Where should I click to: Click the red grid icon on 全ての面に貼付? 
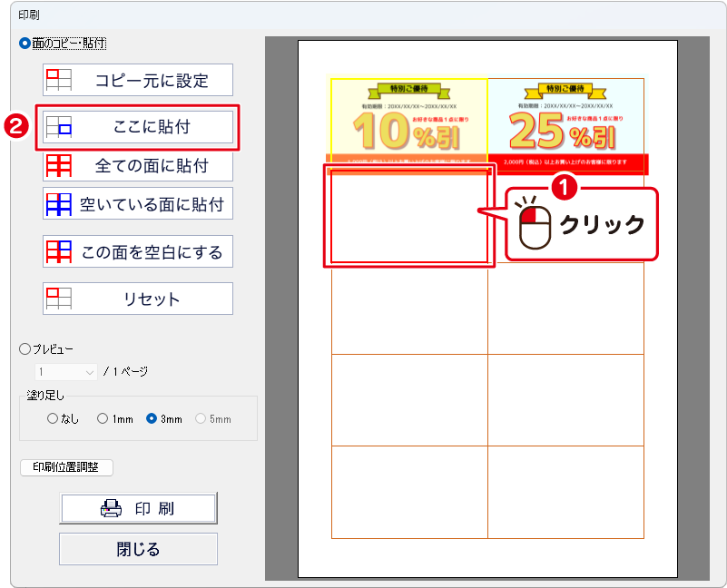pyautogui.click(x=59, y=166)
